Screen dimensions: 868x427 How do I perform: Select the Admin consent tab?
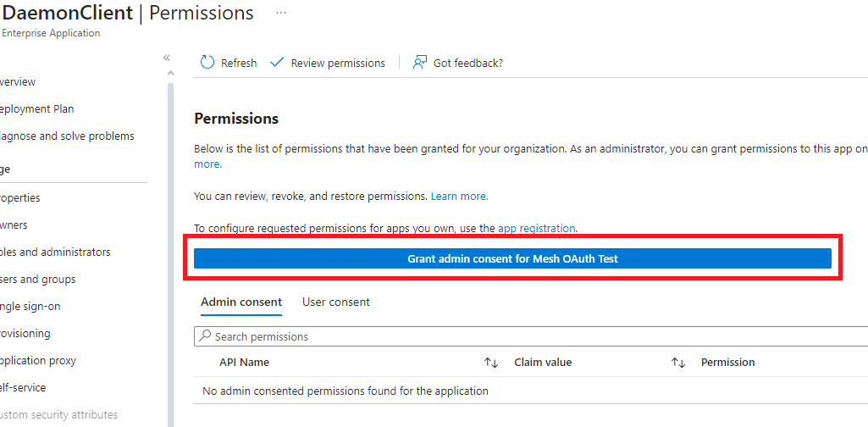tap(241, 302)
